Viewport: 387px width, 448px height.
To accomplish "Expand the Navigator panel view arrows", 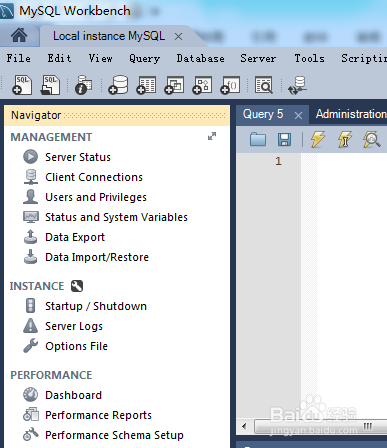I will click(x=212, y=136).
